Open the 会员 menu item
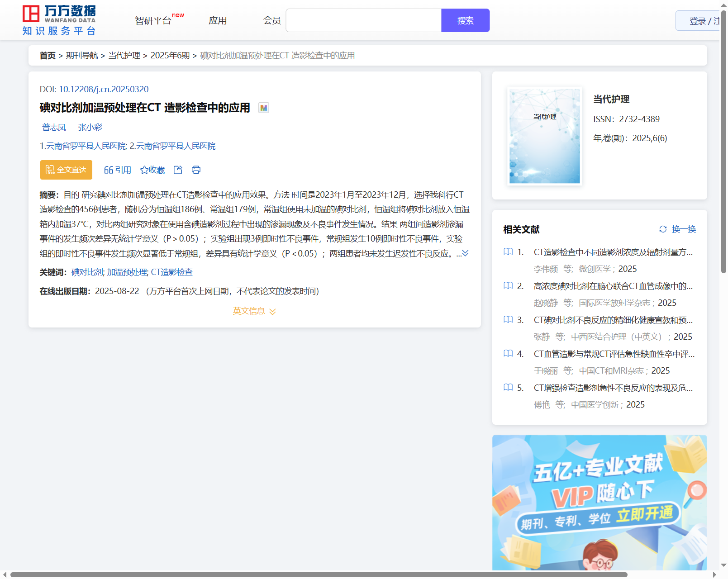Screen dimensions: 728x579 click(x=272, y=20)
